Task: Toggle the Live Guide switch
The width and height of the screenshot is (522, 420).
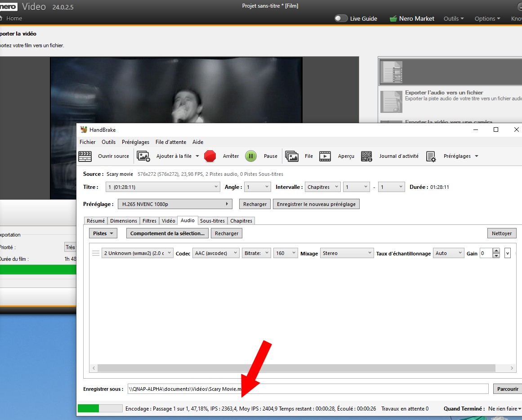Action: (x=341, y=18)
